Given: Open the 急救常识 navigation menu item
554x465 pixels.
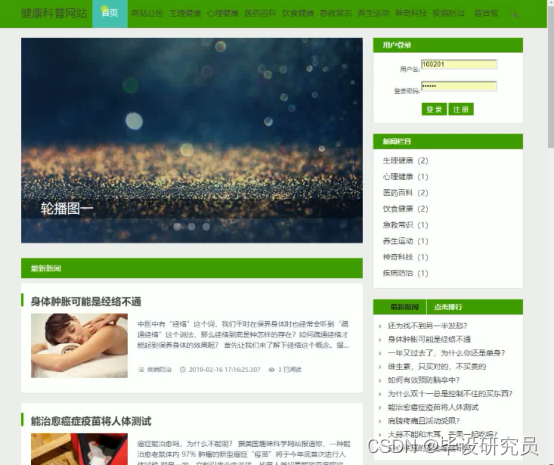Looking at the screenshot, I should tap(336, 13).
